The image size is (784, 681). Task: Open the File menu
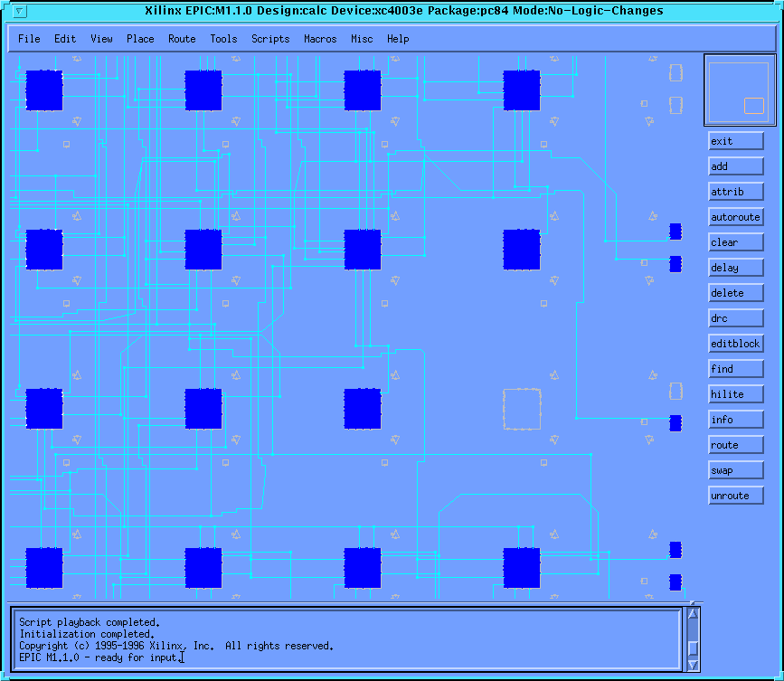point(29,39)
